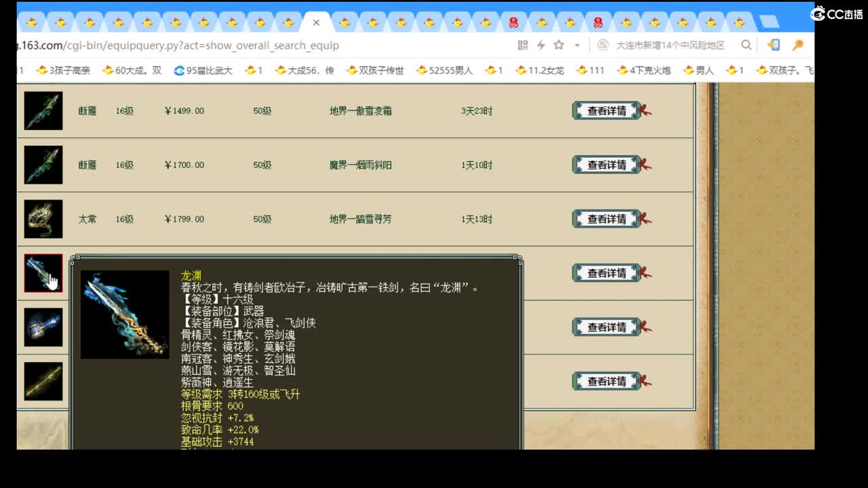Select the blue hammer equipment thumbnail
This screenshot has width=868, height=488.
pyautogui.click(x=43, y=327)
